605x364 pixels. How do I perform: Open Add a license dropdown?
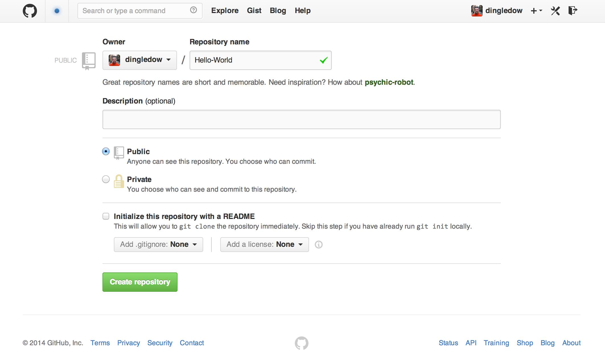point(265,245)
